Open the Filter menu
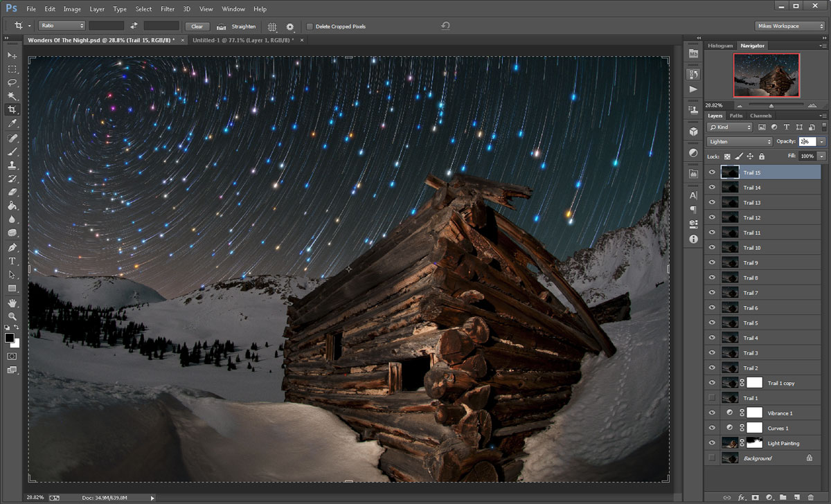Image resolution: width=831 pixels, height=504 pixels. coord(167,9)
